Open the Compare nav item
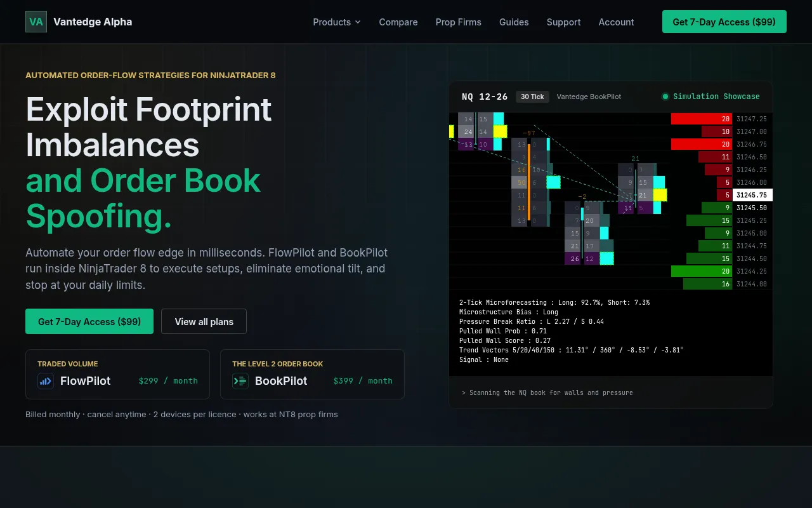 398,22
